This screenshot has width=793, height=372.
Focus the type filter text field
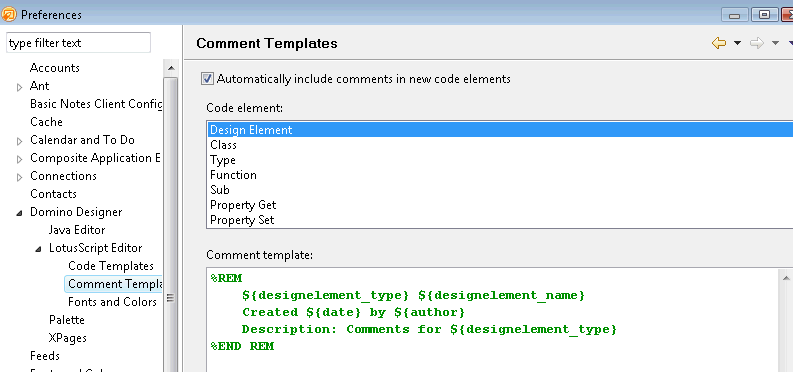point(78,43)
